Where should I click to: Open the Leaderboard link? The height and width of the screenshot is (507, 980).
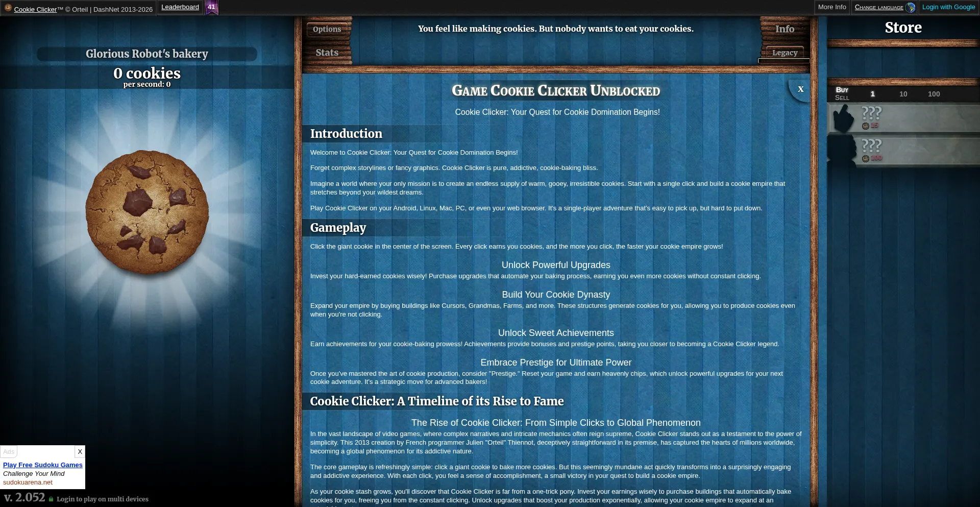tap(180, 7)
